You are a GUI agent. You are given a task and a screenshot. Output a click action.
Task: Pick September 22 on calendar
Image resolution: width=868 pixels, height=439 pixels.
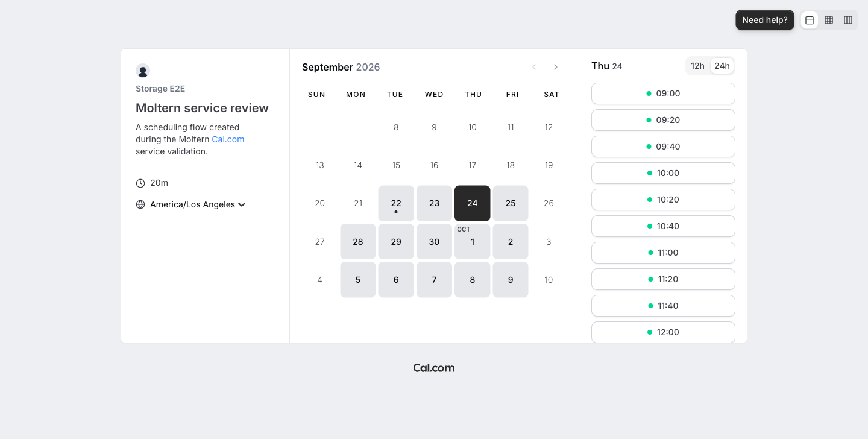click(x=396, y=203)
